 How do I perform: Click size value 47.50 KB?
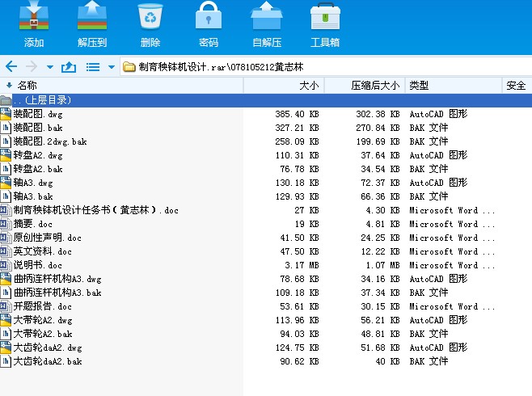tap(299, 251)
